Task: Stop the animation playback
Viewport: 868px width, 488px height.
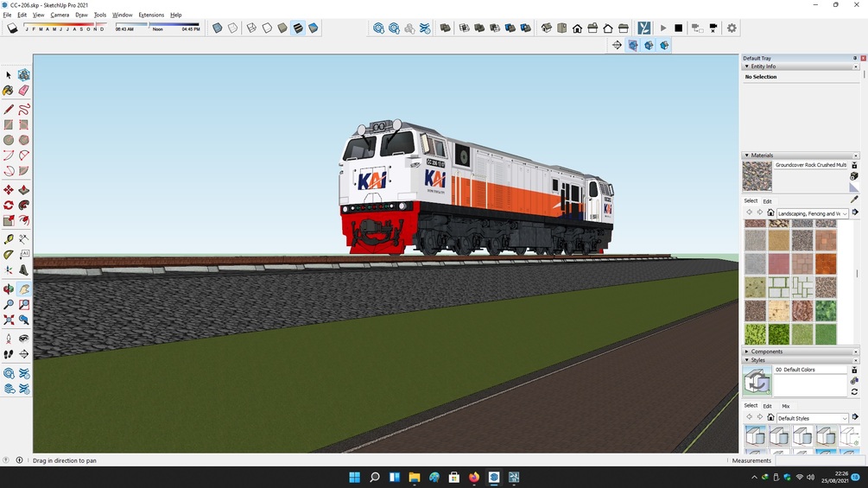Action: point(679,28)
